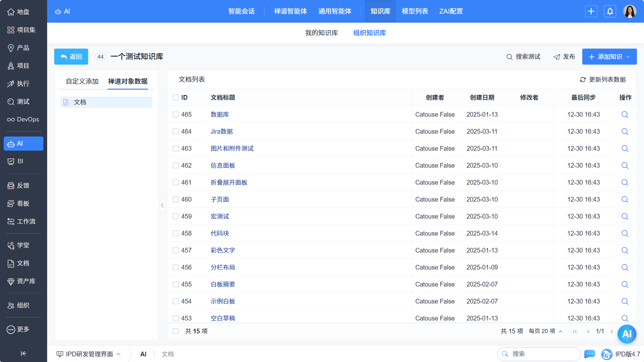Image resolution: width=644 pixels, height=362 pixels.
Task: Click the refresh list data icon
Action: click(x=583, y=80)
